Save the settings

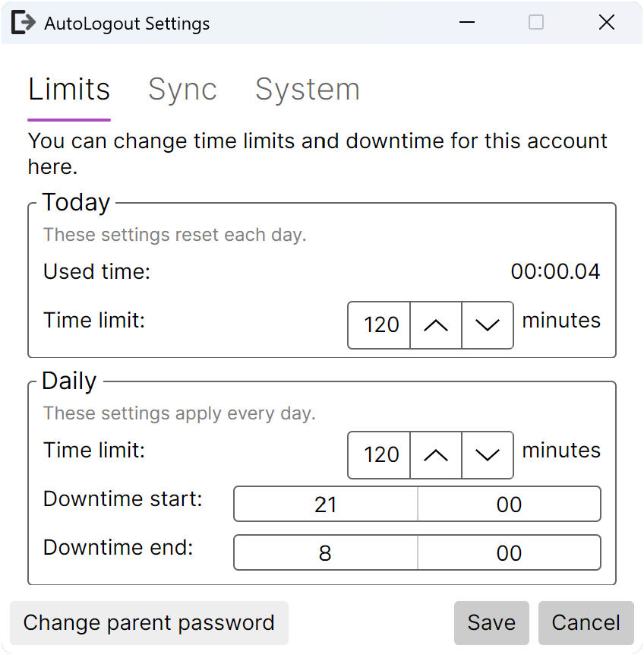point(491,623)
